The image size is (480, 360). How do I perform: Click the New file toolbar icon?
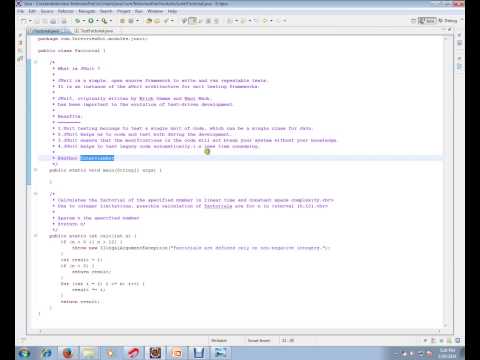pos(23,21)
